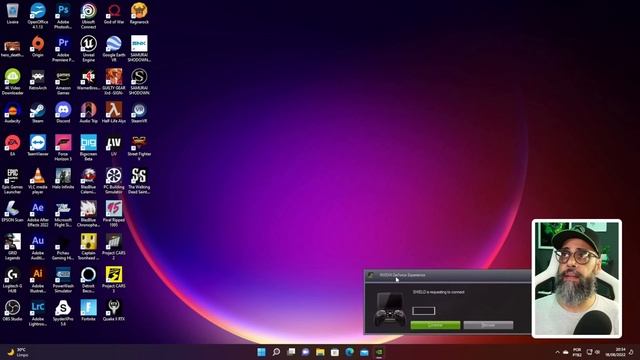Select the PC Building Simulator shortcut

(x=114, y=181)
